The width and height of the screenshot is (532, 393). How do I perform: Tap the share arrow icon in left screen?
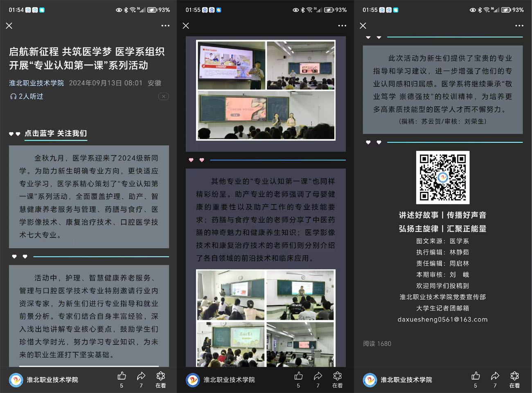(141, 376)
